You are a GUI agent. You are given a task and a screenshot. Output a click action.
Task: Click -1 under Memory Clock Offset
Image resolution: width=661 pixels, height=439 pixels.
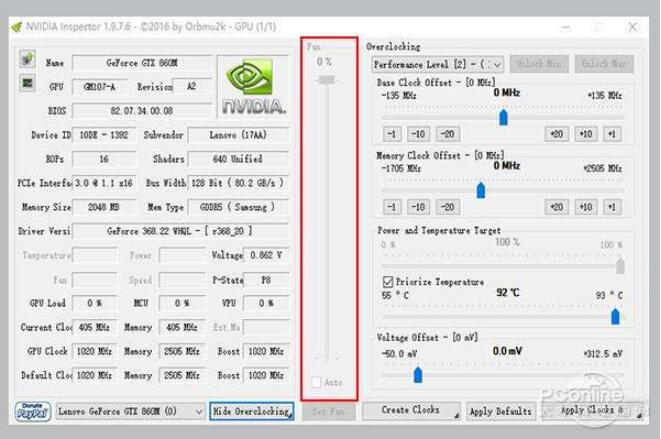(391, 207)
